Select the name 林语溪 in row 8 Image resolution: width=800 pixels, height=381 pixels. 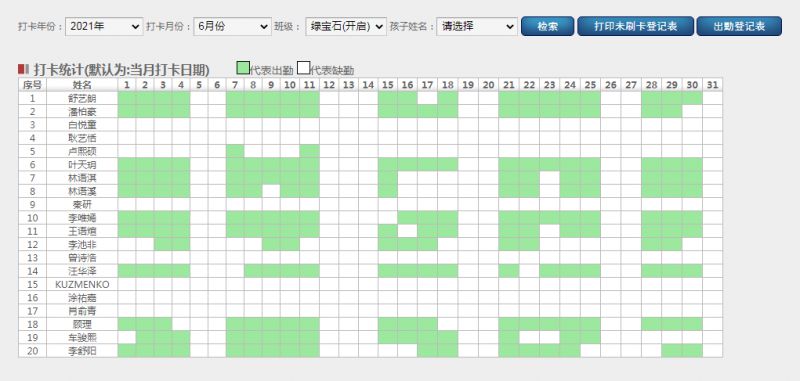click(x=82, y=191)
